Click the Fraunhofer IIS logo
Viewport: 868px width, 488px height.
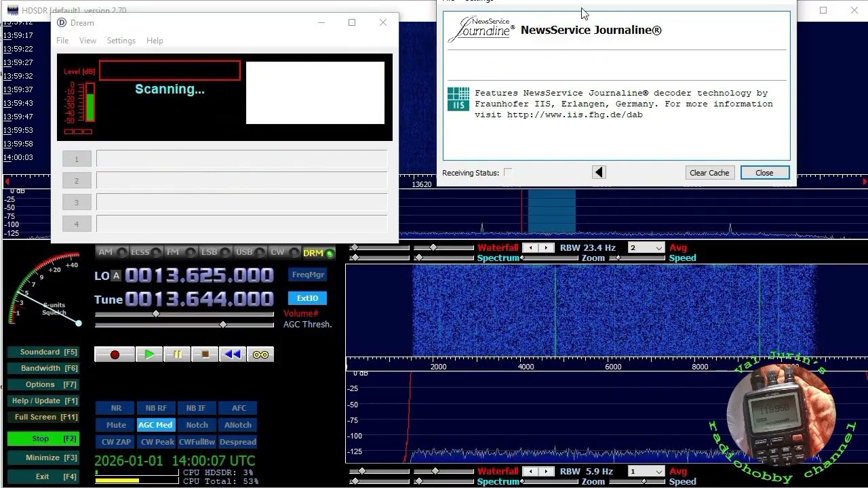point(458,99)
